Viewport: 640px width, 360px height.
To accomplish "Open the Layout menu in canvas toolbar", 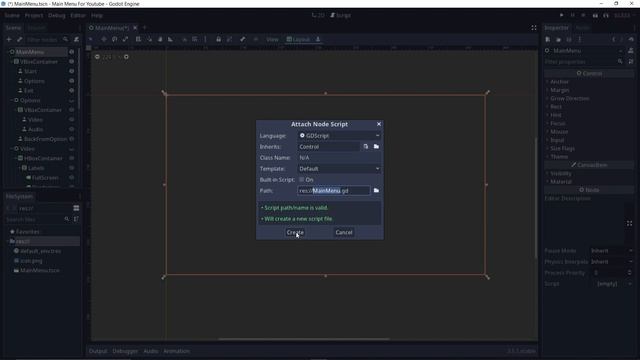I will click(298, 40).
